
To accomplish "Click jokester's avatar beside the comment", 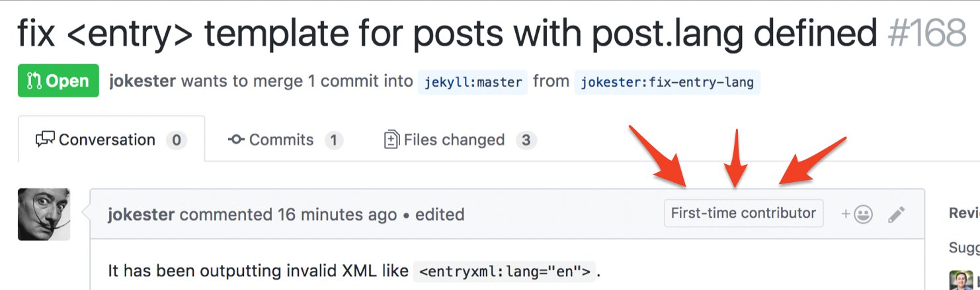I will pyautogui.click(x=44, y=214).
